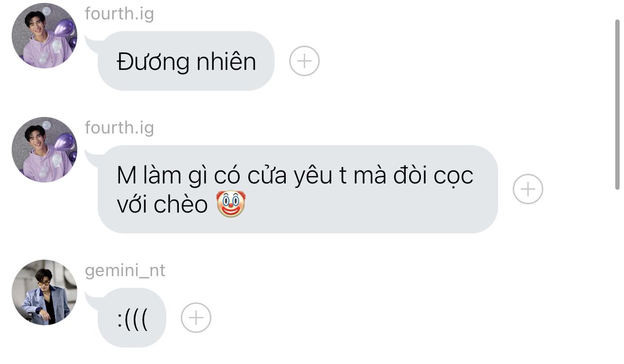The image size is (624, 364).
Task: Open fourth.ig avatar beside the "M làm gì" message
Action: (x=44, y=149)
